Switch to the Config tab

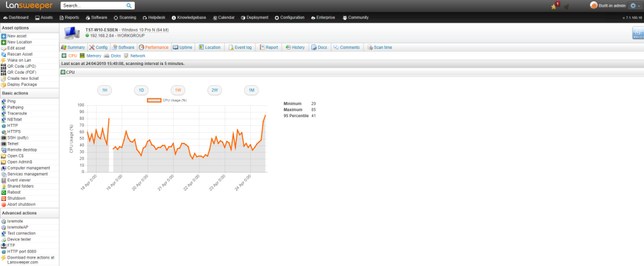tap(98, 47)
